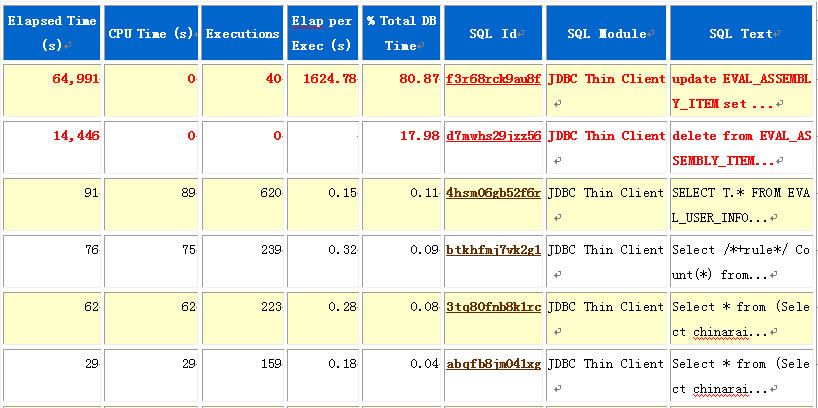Select the % Total DB Time header
818x408 pixels.
(401, 33)
